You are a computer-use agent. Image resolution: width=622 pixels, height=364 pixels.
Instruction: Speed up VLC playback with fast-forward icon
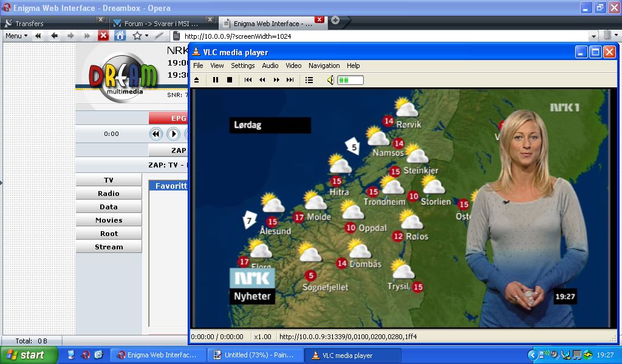276,80
